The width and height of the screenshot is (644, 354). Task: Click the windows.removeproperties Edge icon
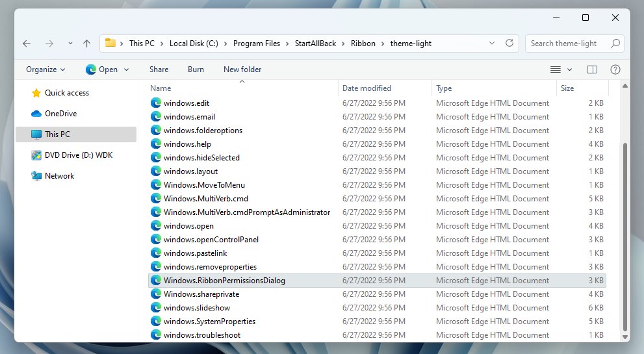click(156, 266)
